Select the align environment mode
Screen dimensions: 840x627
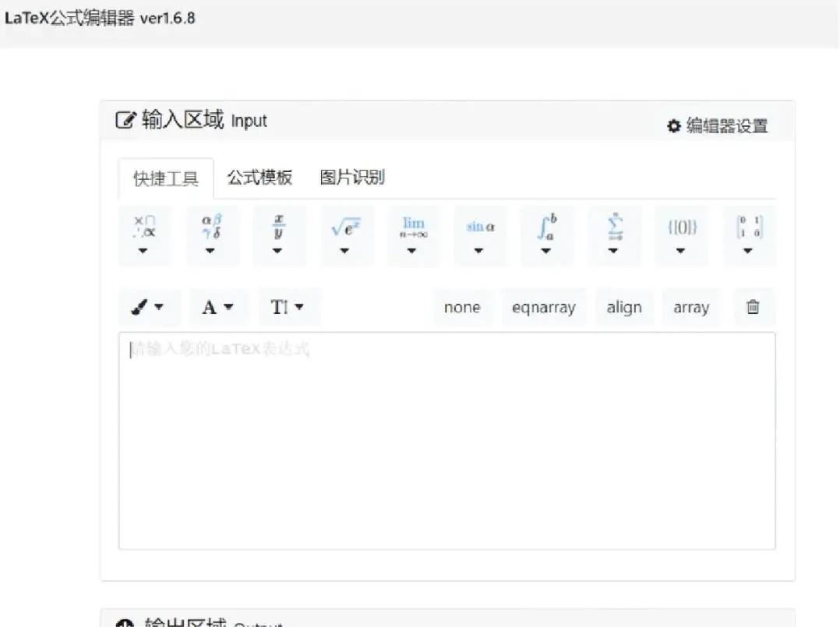(x=624, y=307)
